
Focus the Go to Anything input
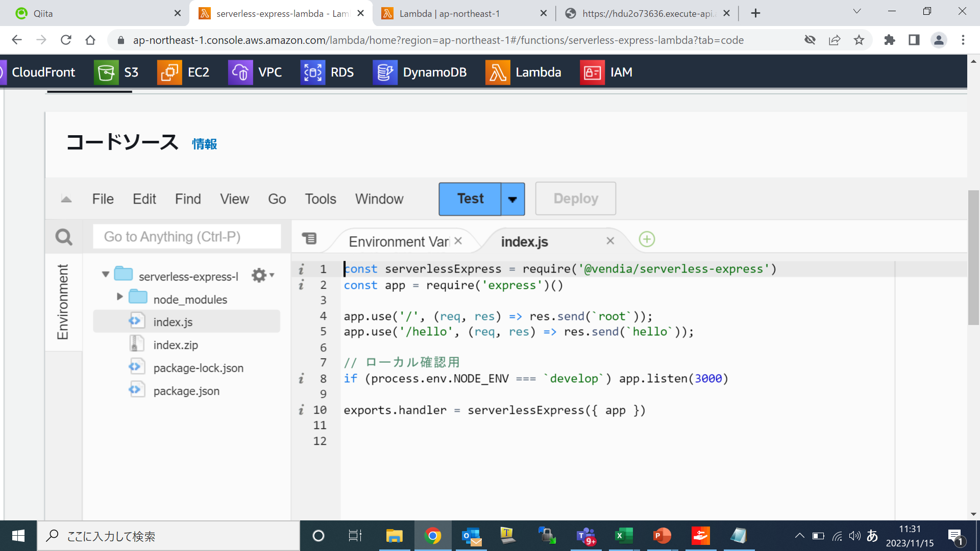tap(187, 237)
